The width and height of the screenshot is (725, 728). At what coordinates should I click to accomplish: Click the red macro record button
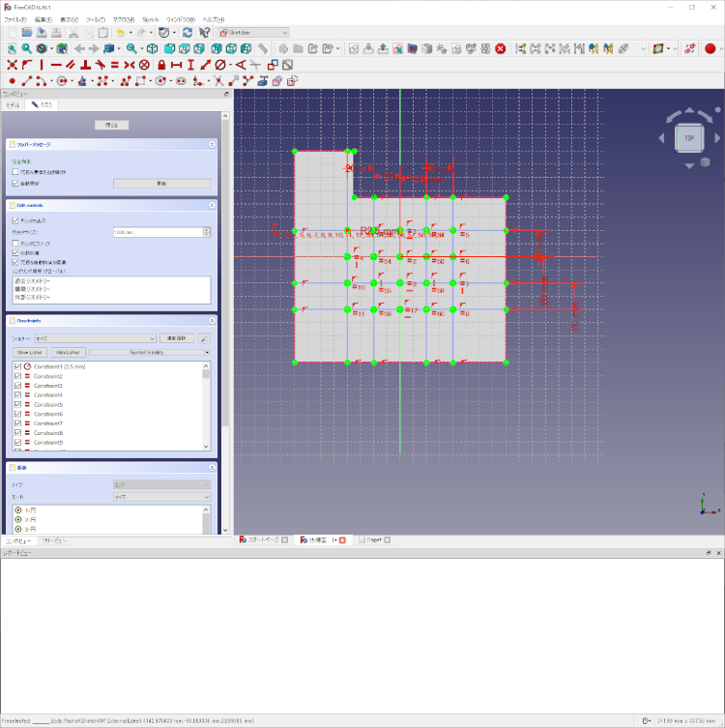710,48
